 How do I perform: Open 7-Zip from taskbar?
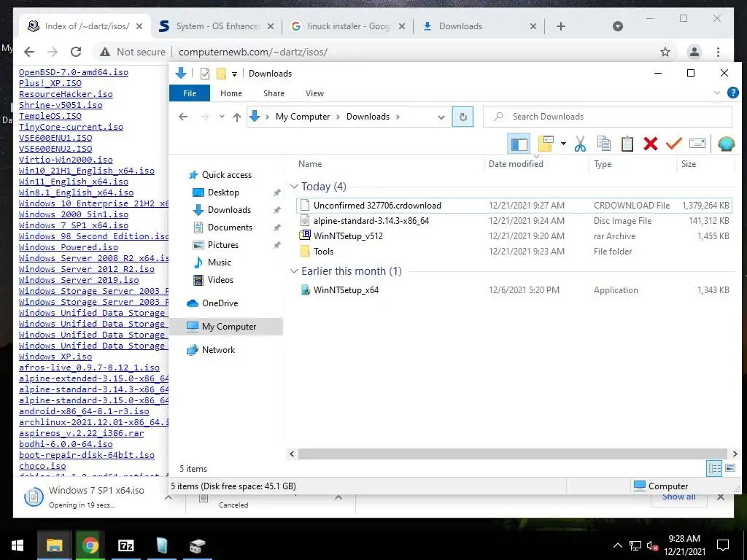[125, 545]
